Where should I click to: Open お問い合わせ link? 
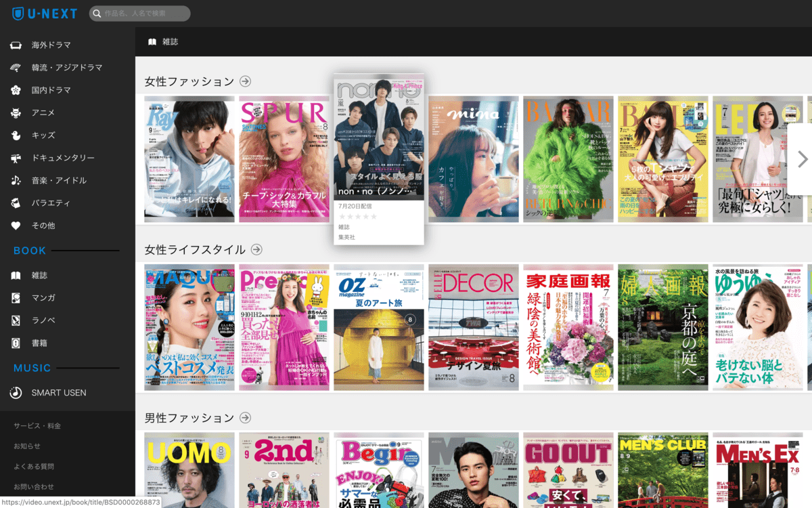pos(34,487)
